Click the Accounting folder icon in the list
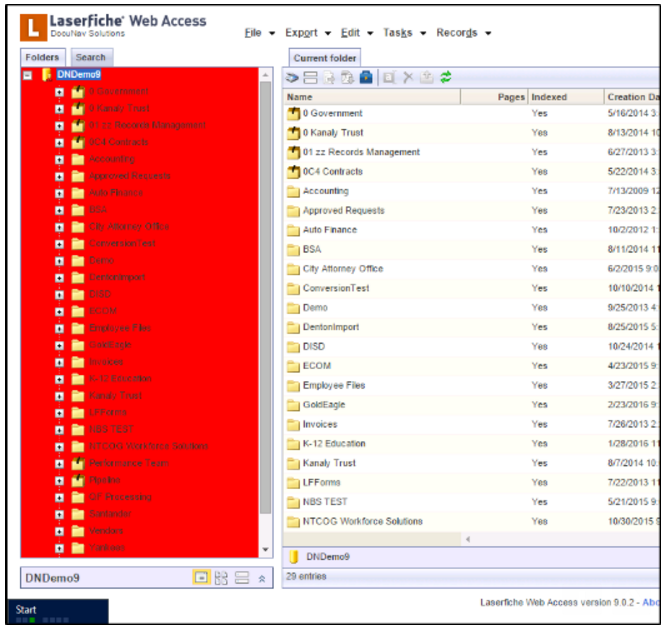Image resolution: width=668 pixels, height=630 pixels. click(293, 191)
